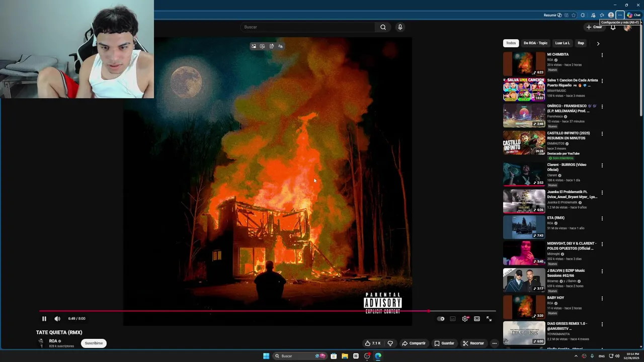This screenshot has width=644, height=362.
Task: Open Edge profile avatar
Action: tap(611, 15)
